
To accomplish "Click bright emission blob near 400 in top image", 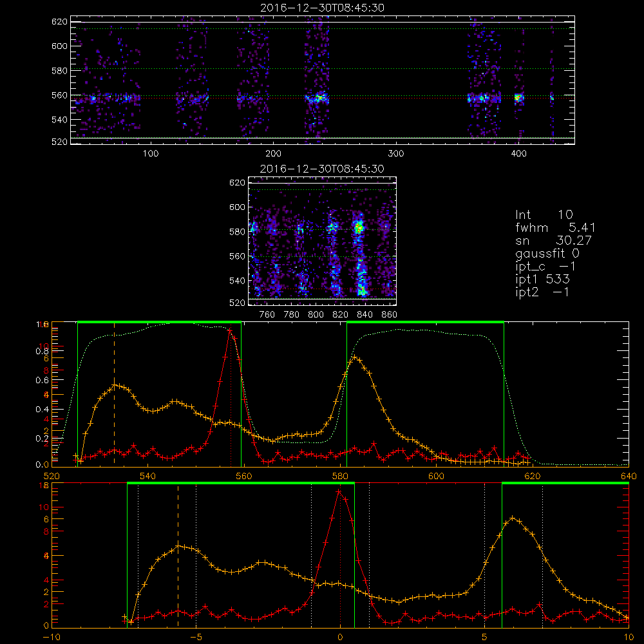I will tap(518, 98).
